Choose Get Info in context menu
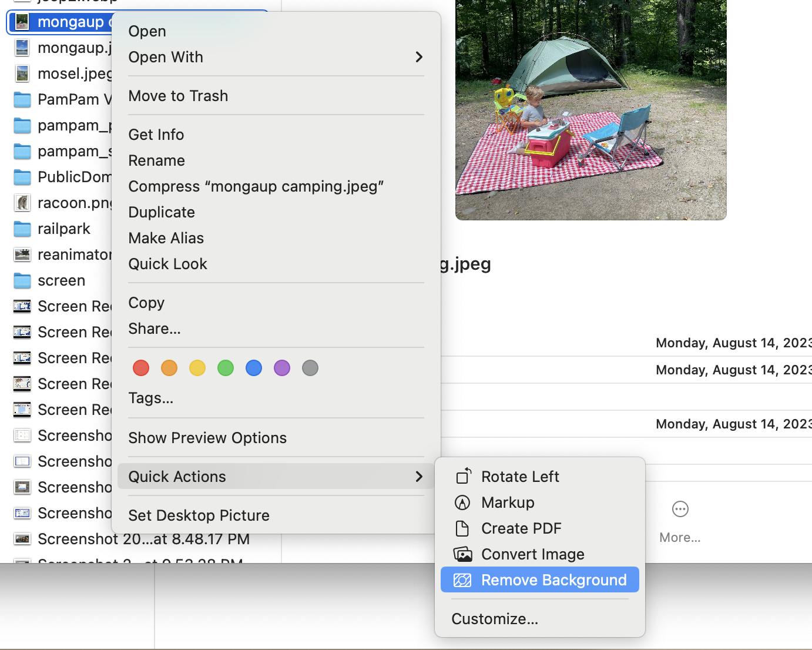812x650 pixels. [x=276, y=135]
